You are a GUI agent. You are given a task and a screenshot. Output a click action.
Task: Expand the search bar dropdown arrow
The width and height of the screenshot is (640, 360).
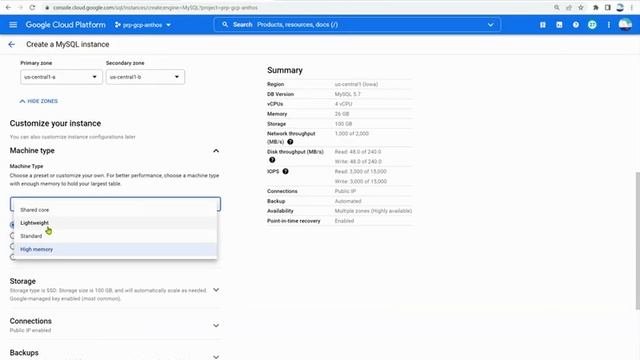pos(490,25)
